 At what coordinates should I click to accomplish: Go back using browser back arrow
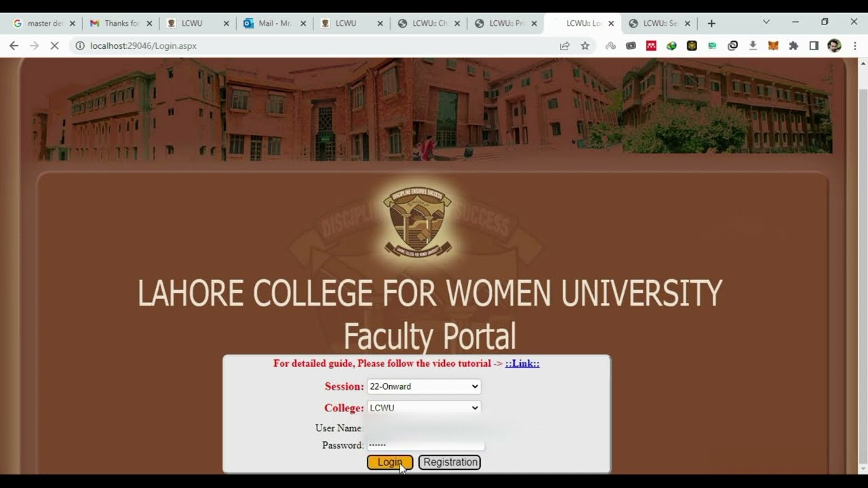[x=14, y=45]
